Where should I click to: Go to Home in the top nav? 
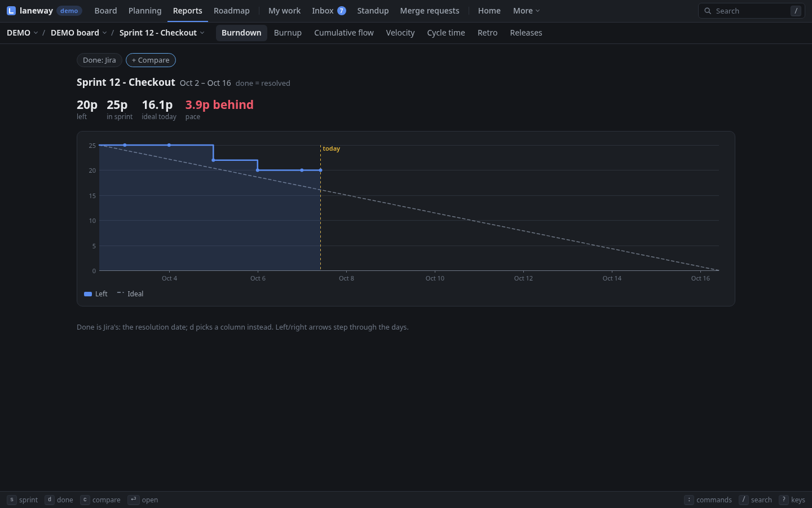[x=489, y=11]
